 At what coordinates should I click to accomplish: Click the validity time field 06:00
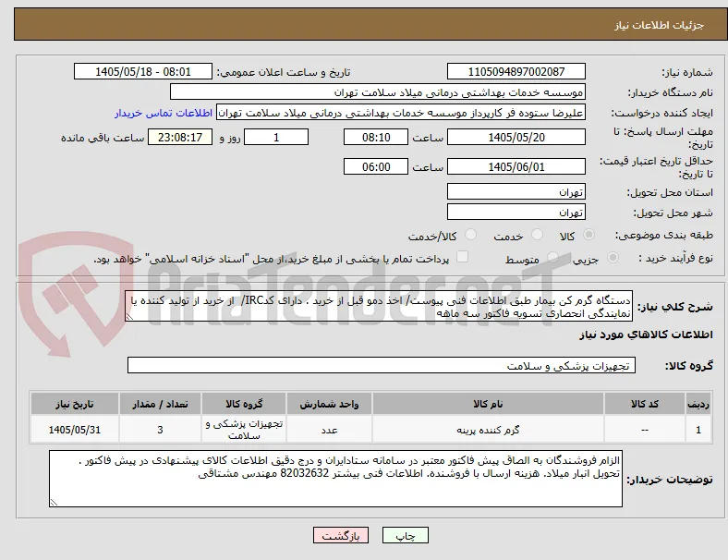(376, 166)
